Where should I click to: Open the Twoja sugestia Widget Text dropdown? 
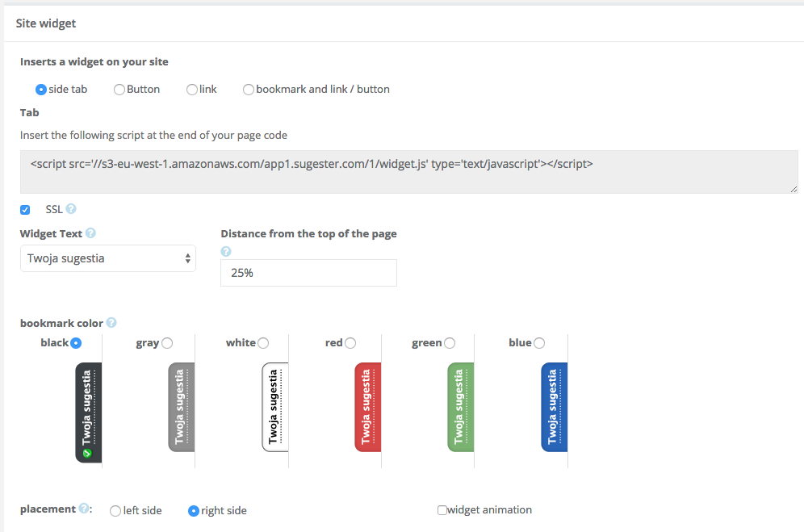point(108,258)
